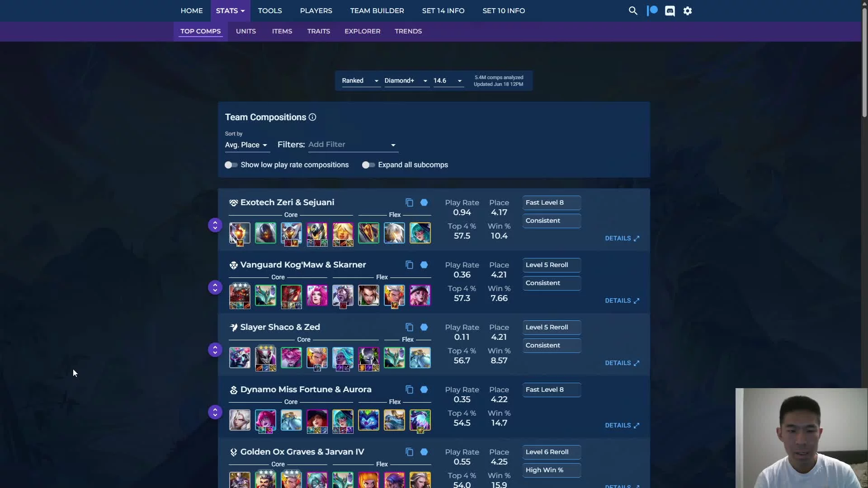
Task: Open SET 14 INFO
Action: pos(443,11)
